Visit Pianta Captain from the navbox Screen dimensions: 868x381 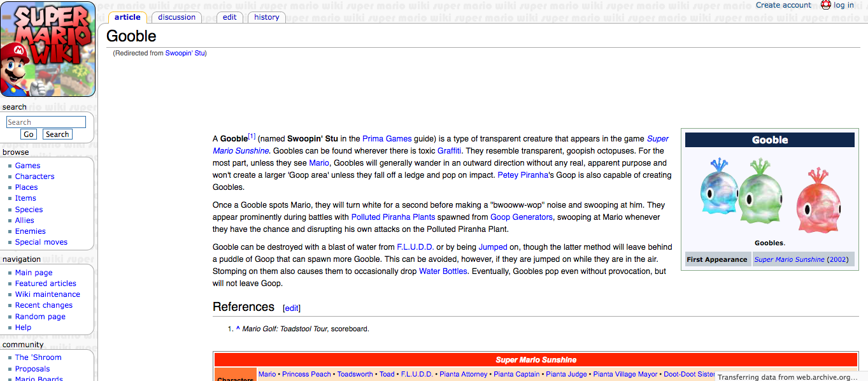pos(516,374)
